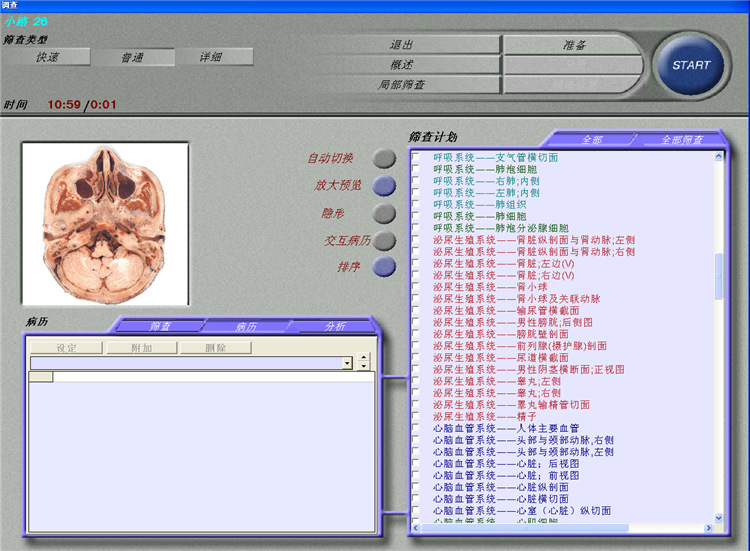Click the 交互病历 round button

pyautogui.click(x=384, y=241)
